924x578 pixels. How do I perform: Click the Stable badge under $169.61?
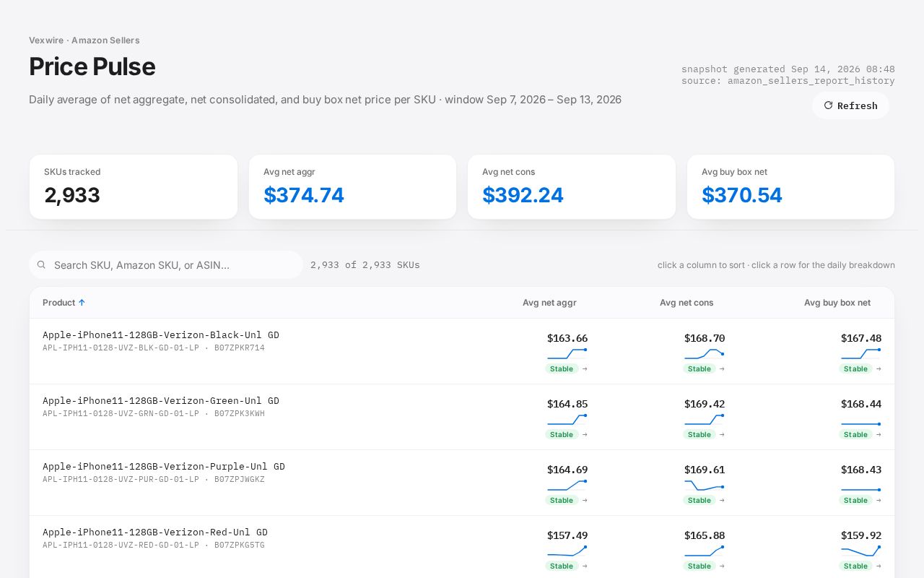point(699,500)
